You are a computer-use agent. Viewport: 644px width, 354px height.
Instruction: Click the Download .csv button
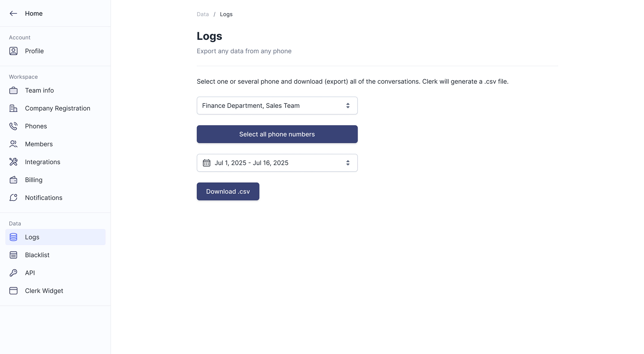click(228, 191)
